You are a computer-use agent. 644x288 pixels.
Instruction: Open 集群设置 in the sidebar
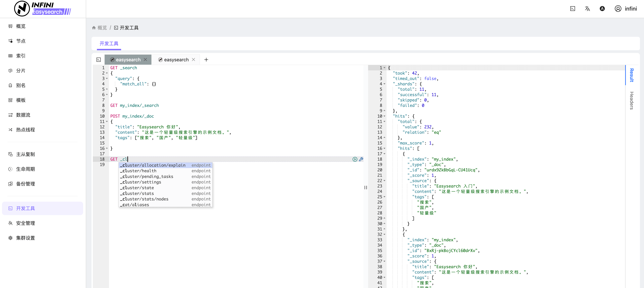point(26,238)
